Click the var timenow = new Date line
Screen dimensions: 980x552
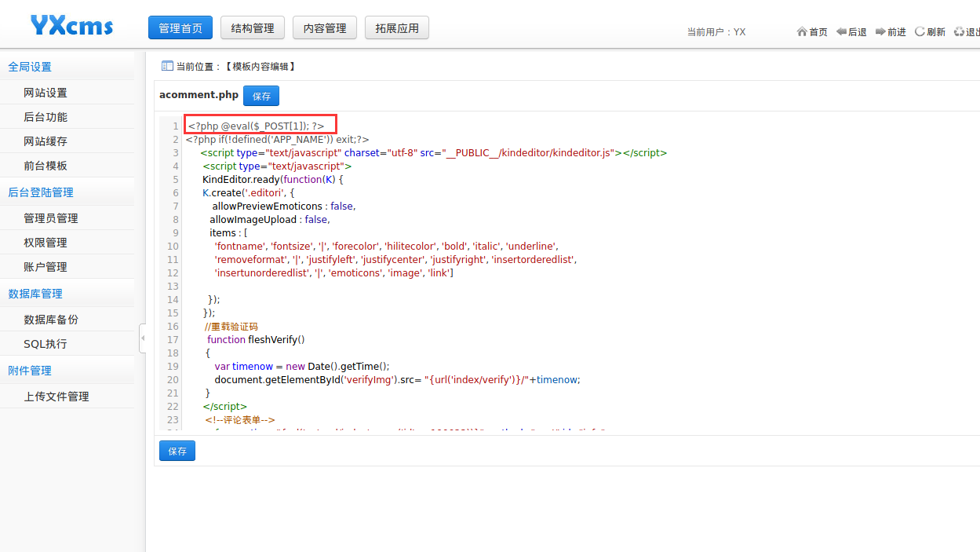click(302, 366)
